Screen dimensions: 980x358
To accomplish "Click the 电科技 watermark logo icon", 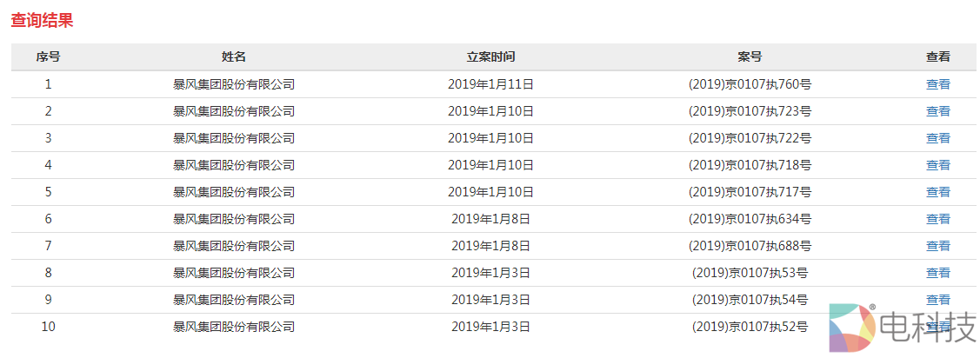I will [x=851, y=328].
